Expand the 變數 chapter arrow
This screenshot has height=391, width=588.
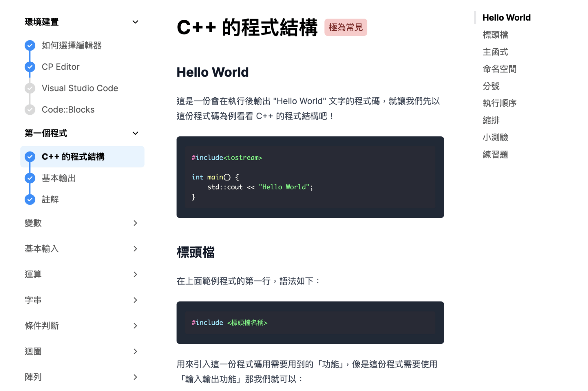135,223
